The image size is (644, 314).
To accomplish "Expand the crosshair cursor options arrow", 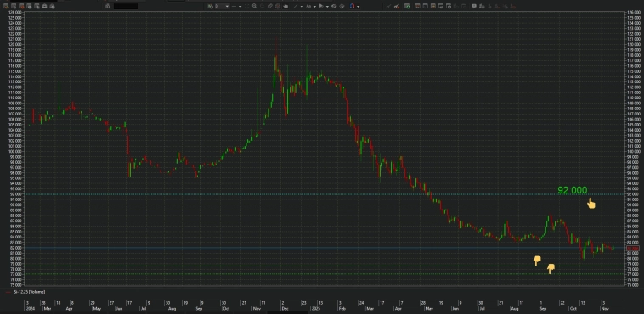I will pyautogui.click(x=240, y=7).
